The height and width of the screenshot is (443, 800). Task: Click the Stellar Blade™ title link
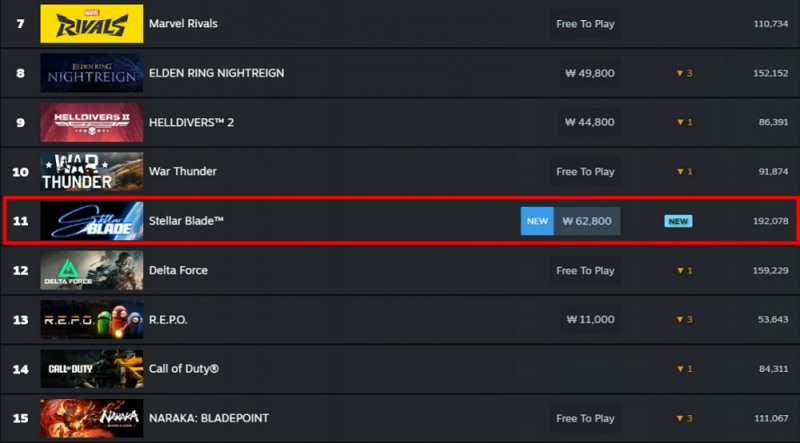click(x=185, y=221)
